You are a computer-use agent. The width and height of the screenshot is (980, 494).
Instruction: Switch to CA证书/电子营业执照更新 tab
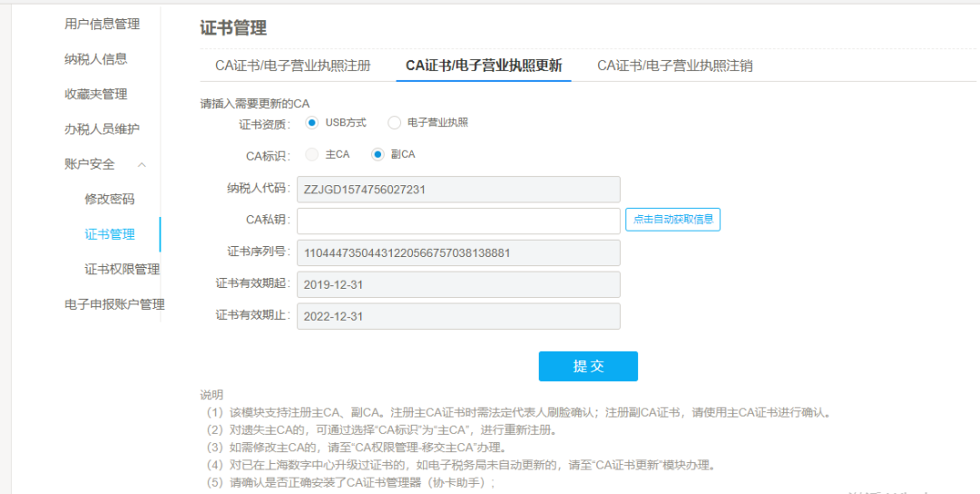[484, 65]
